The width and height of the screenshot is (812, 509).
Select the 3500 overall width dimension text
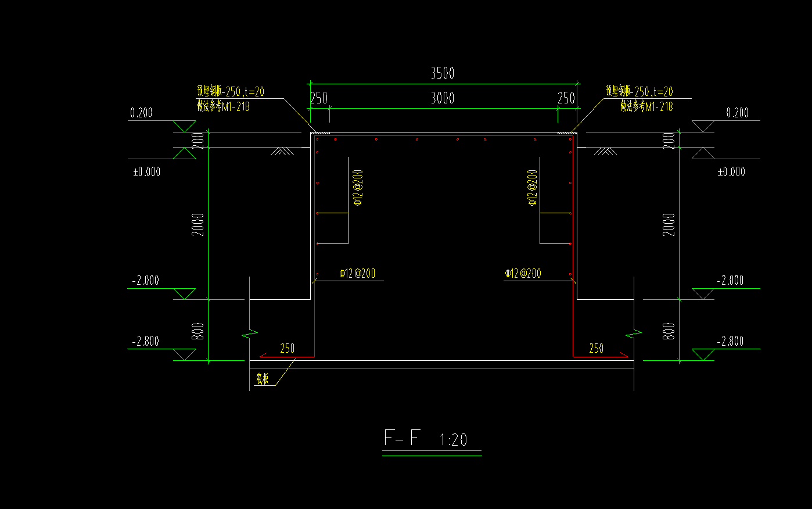(x=442, y=73)
